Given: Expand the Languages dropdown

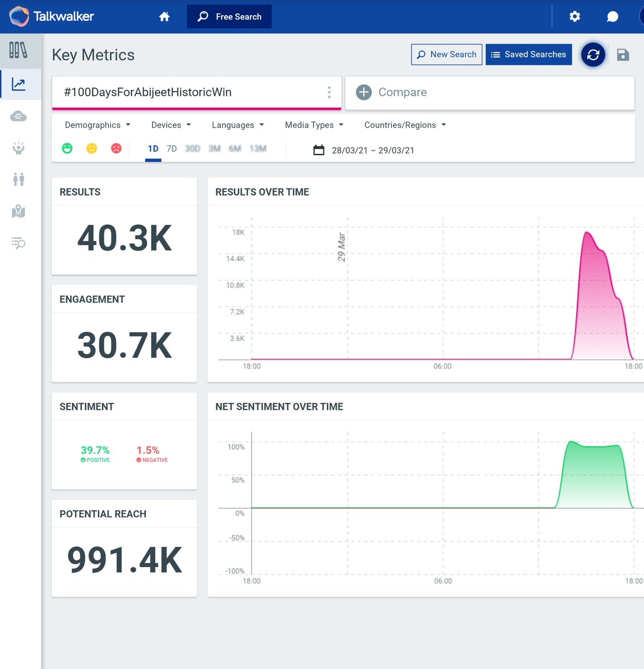Looking at the screenshot, I should pyautogui.click(x=238, y=125).
